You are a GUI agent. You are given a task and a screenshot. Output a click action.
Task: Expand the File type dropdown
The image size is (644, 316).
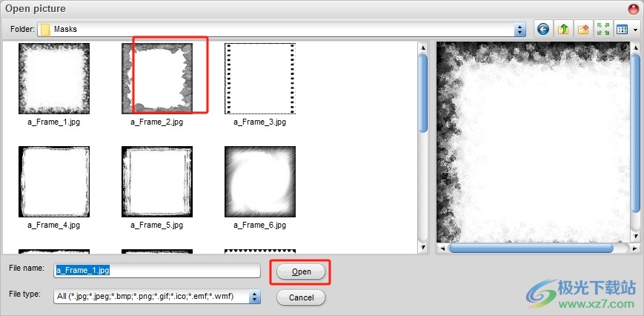pyautogui.click(x=255, y=296)
